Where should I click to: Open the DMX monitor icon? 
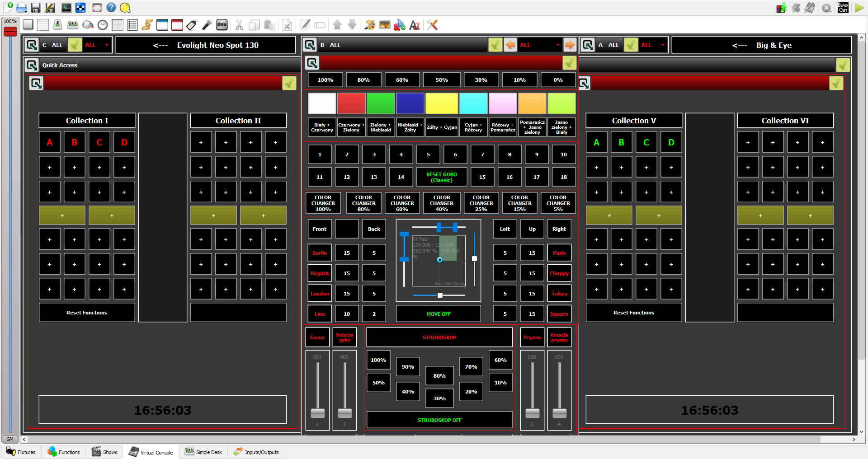(66, 8)
